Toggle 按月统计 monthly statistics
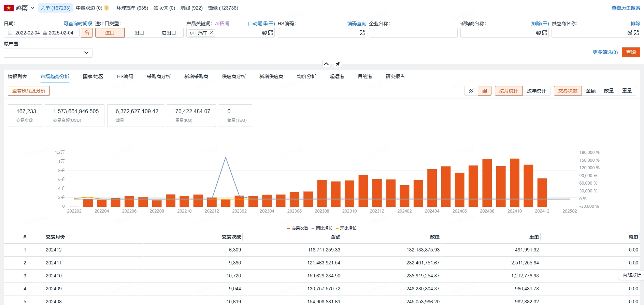 (x=509, y=91)
